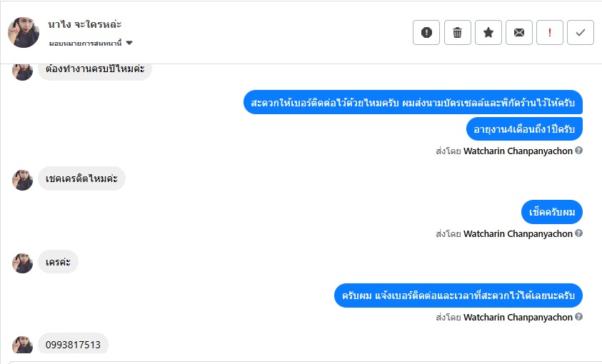Viewport: 602px width, 364px height.
Task: Click help icon below the "เช็คครับผม" message
Action: coord(579,233)
